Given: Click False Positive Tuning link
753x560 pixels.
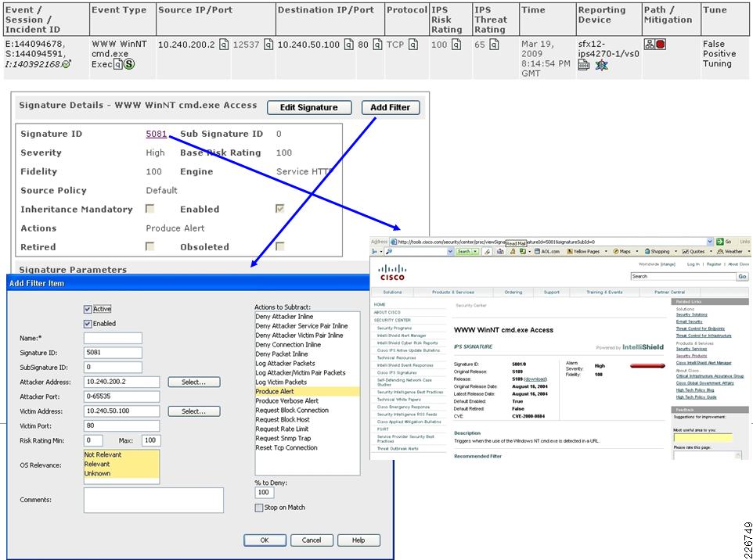Looking at the screenshot, I should click(x=719, y=53).
